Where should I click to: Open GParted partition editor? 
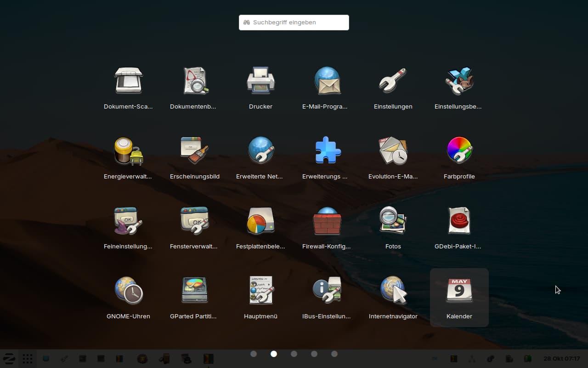(194, 291)
